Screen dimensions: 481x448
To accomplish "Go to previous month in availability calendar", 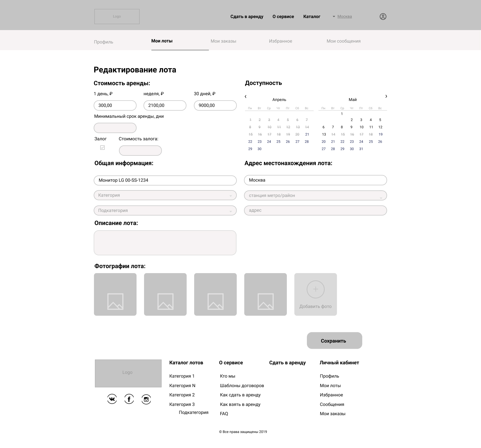I will pos(246,96).
